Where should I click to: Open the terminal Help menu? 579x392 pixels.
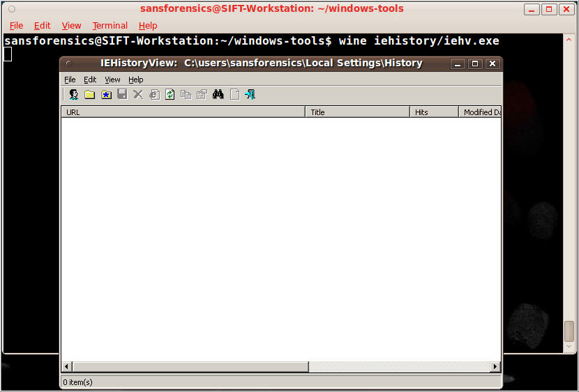pos(148,26)
